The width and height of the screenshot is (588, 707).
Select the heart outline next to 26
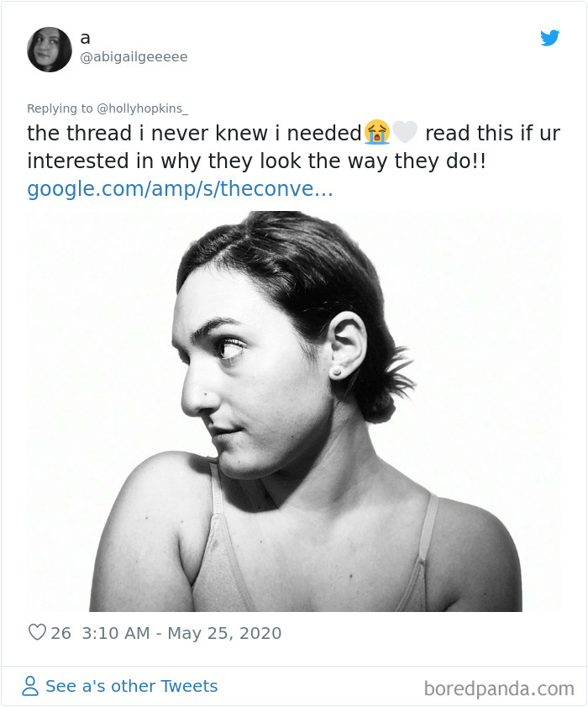tap(37, 633)
